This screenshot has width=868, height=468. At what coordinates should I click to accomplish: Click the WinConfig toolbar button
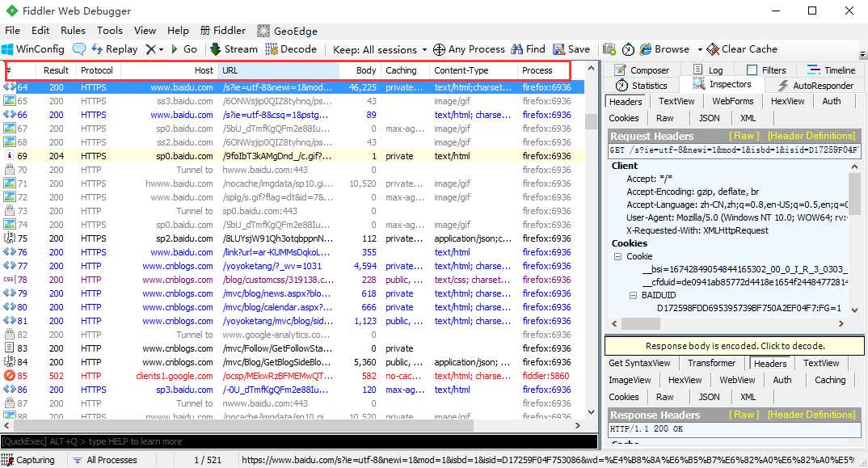click(33, 49)
